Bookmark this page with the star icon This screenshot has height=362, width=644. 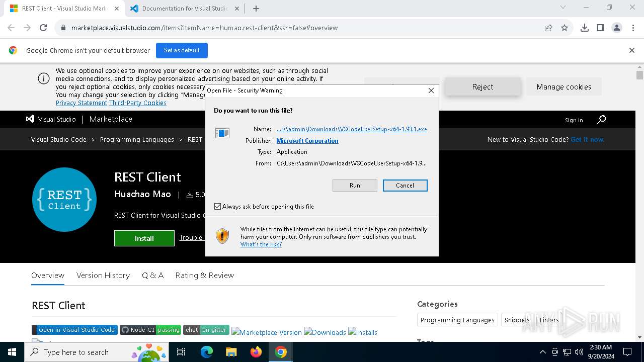pyautogui.click(x=565, y=28)
